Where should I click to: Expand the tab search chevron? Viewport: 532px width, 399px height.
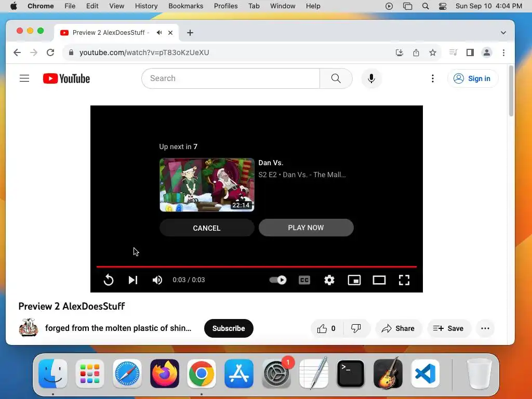tap(503, 33)
